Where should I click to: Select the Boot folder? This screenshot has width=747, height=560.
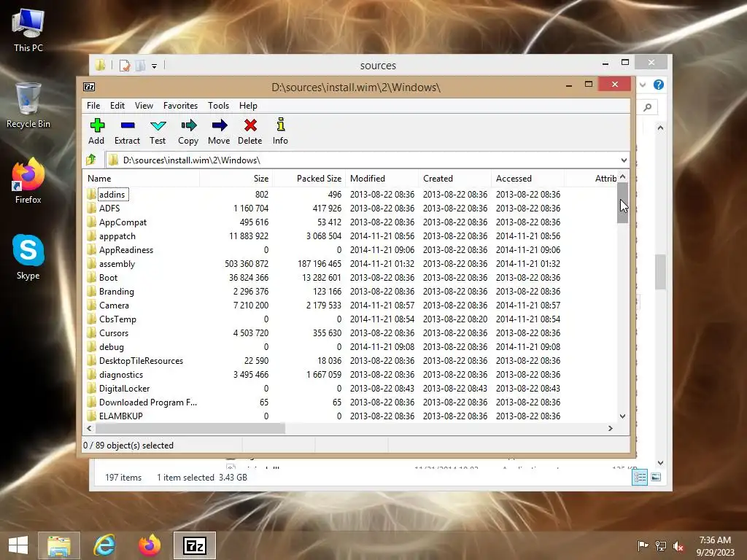(x=108, y=277)
